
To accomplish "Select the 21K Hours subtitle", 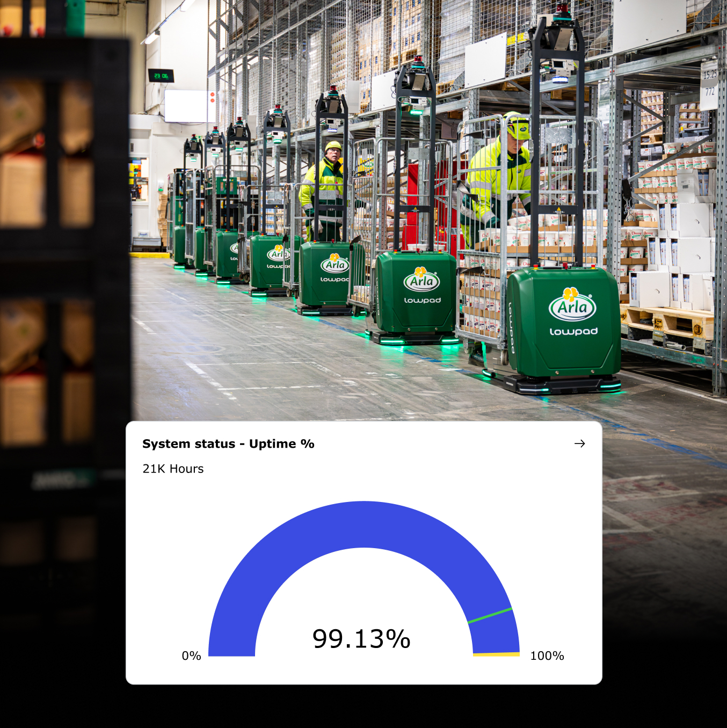I will click(173, 469).
